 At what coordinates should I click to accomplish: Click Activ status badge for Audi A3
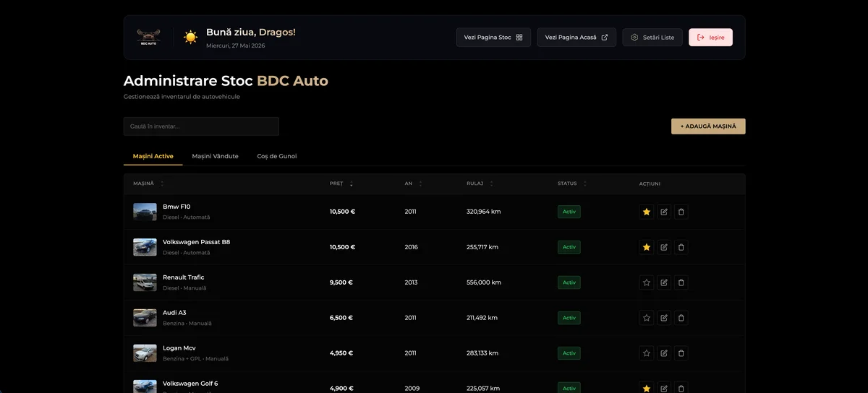click(x=569, y=318)
